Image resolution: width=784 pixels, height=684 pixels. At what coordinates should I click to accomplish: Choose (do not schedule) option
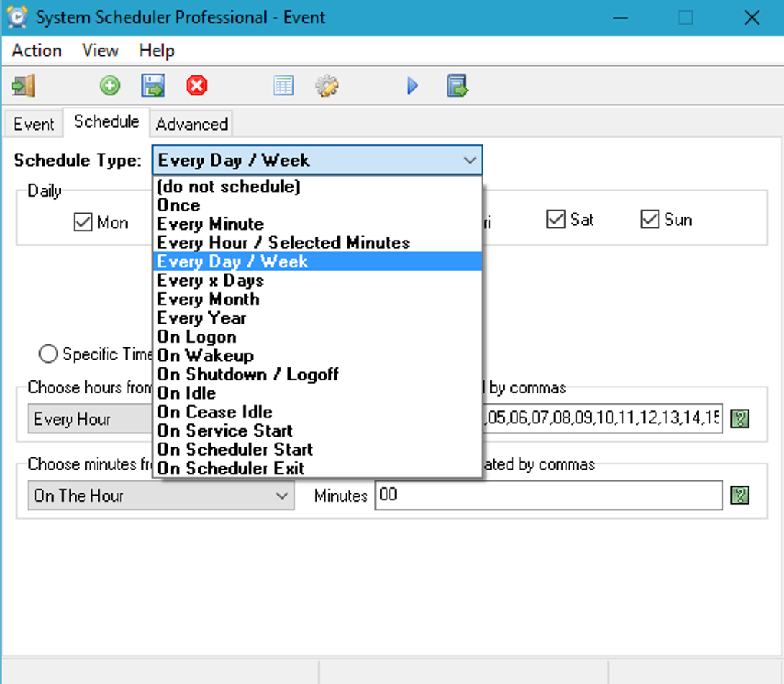(317, 187)
